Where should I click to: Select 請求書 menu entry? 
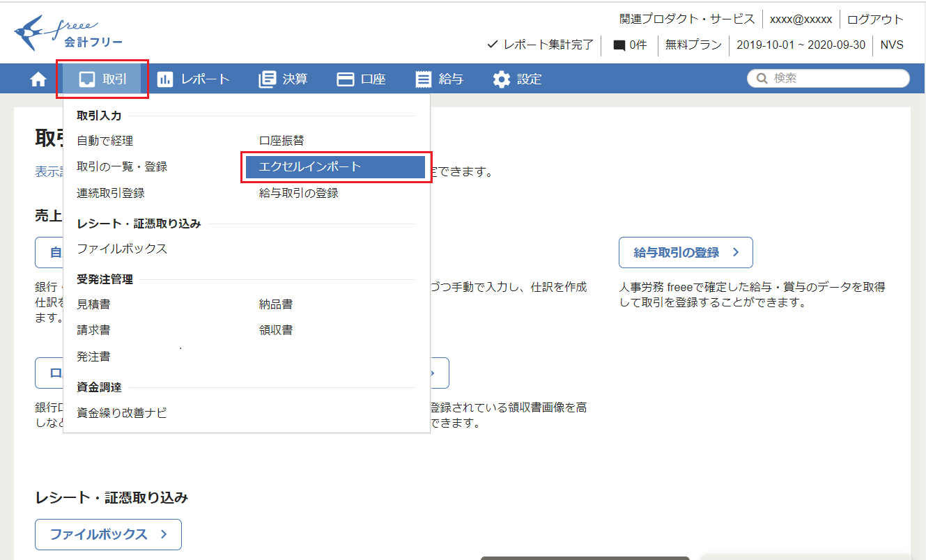(x=93, y=330)
